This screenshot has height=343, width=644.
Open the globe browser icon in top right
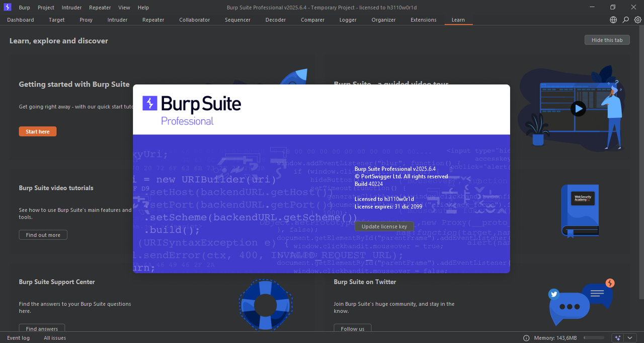click(613, 20)
